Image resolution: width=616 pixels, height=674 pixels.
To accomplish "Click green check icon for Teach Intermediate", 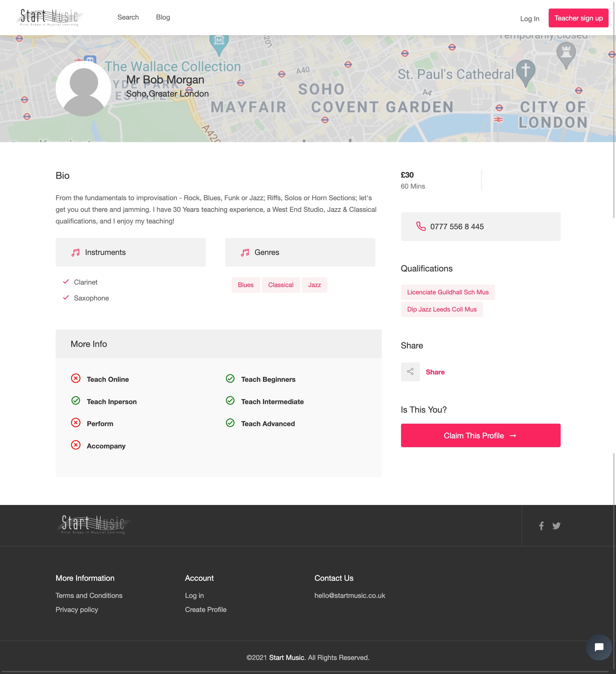I will 230,400.
